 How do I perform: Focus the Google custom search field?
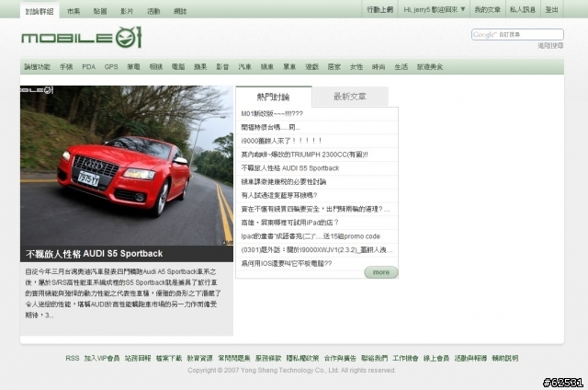pyautogui.click(x=517, y=35)
